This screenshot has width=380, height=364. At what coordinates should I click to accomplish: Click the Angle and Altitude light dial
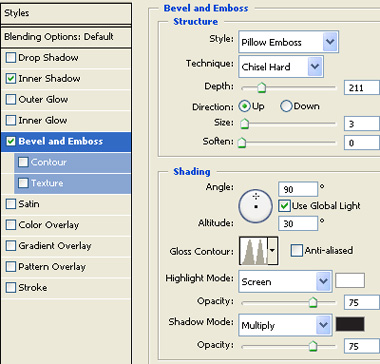256,206
